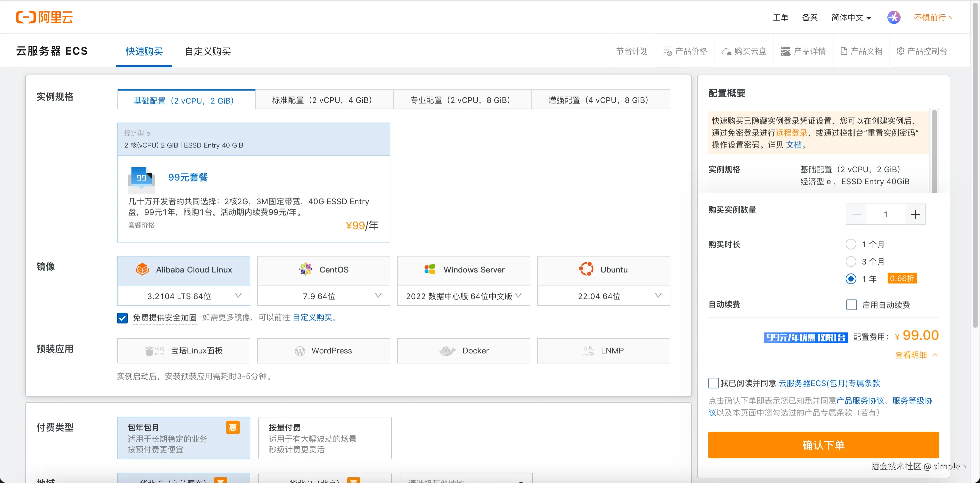This screenshot has height=483, width=980.
Task: Open the user avatar icon in header
Action: click(894, 18)
